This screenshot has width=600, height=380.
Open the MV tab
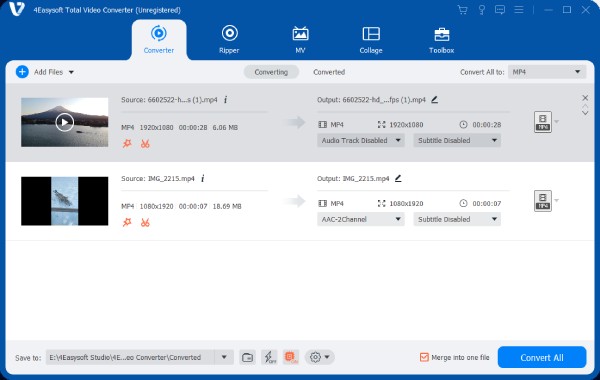tap(300, 40)
